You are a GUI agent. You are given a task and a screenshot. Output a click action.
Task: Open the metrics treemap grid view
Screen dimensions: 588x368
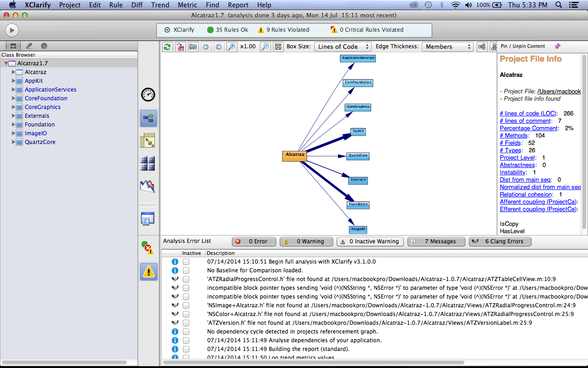pyautogui.click(x=147, y=163)
